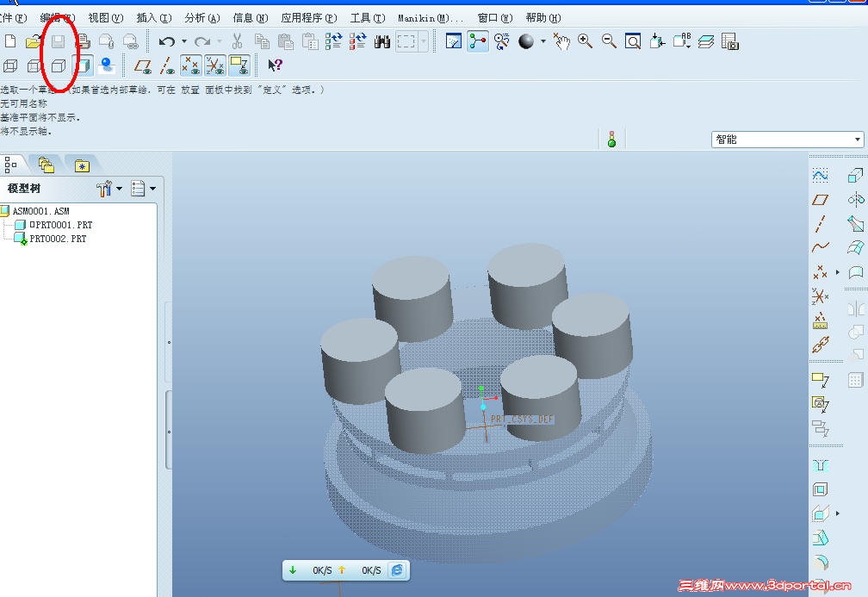868x597 pixels.
Task: Click the Repaint screen icon
Action: (x=453, y=41)
